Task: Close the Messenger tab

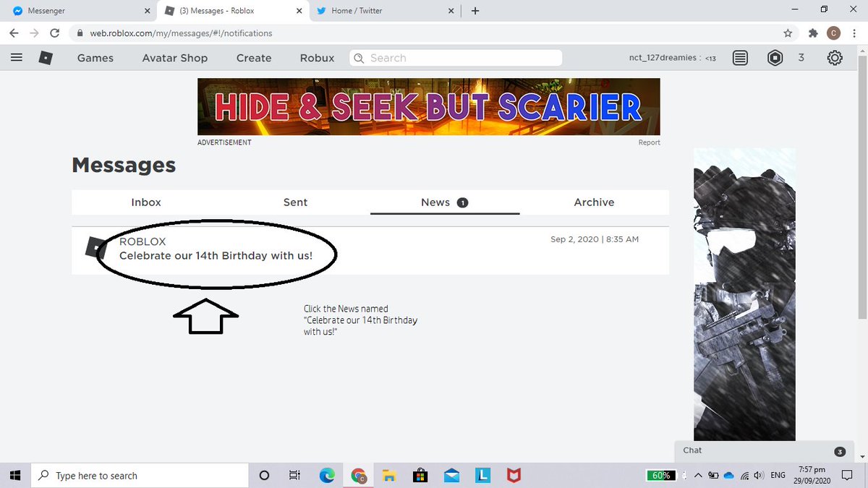Action: [x=148, y=11]
